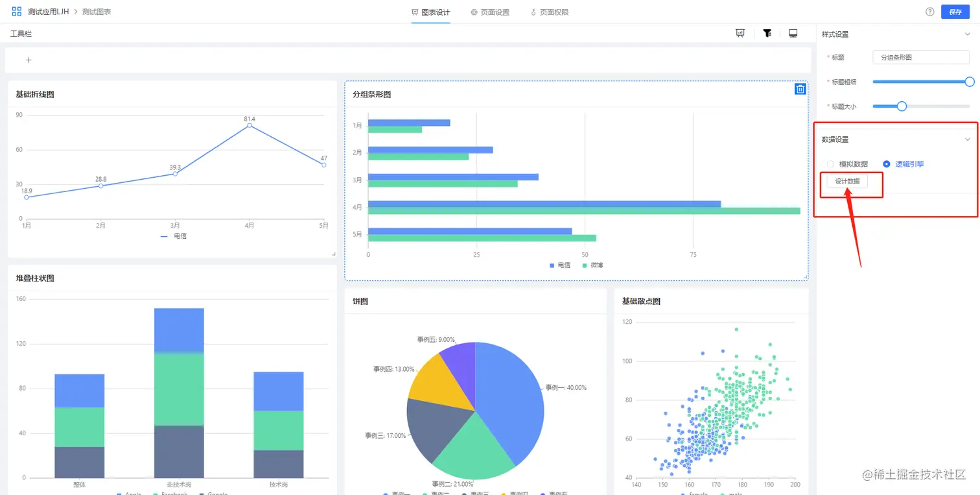Click the app grid icon beside 测试应用LJH
The image size is (980, 495).
(17, 12)
